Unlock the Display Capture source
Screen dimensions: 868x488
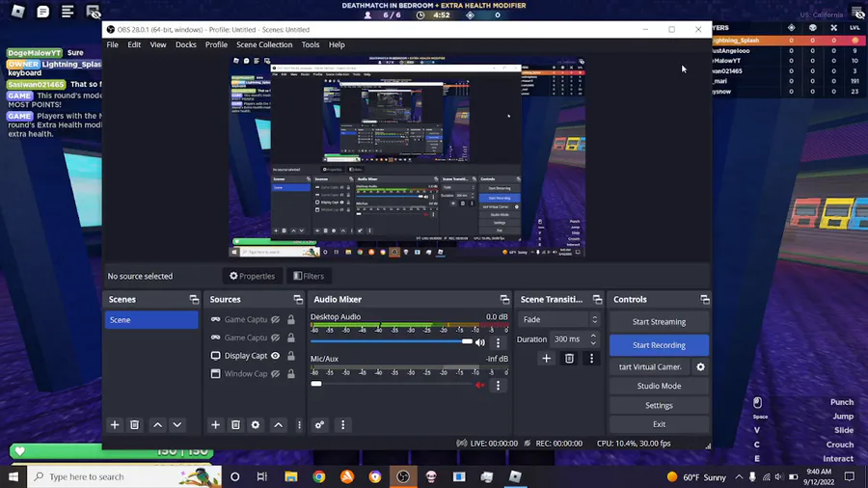click(290, 356)
